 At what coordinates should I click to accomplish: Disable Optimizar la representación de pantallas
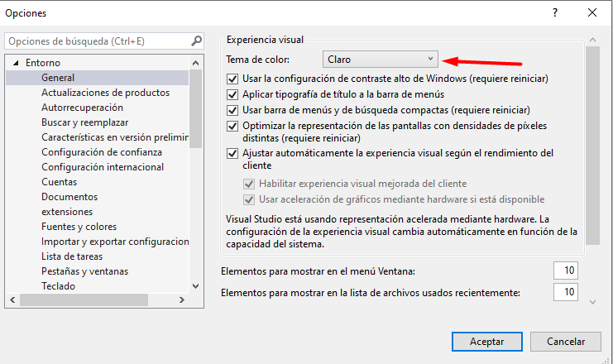click(232, 126)
